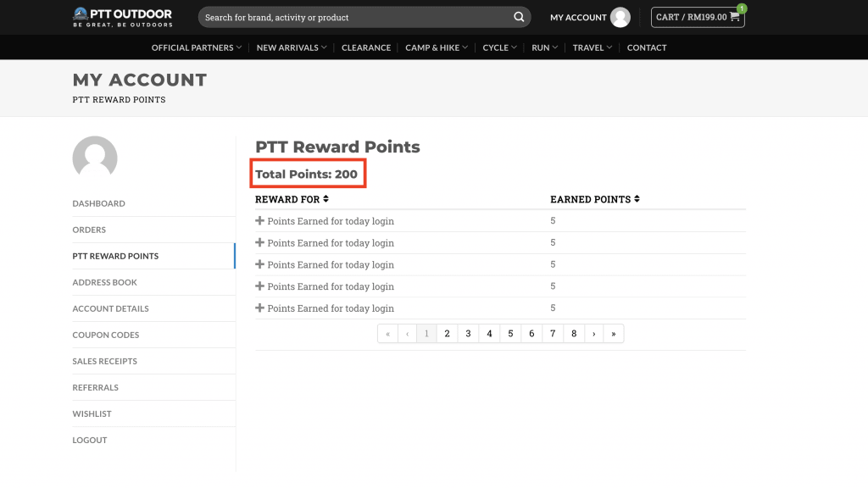Open the Camp & Hike dropdown menu
The image size is (868, 488).
click(436, 47)
